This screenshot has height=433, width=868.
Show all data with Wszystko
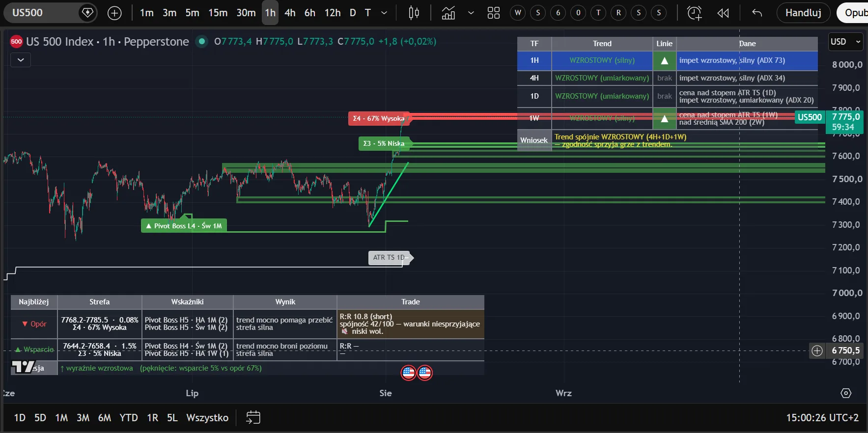click(207, 418)
